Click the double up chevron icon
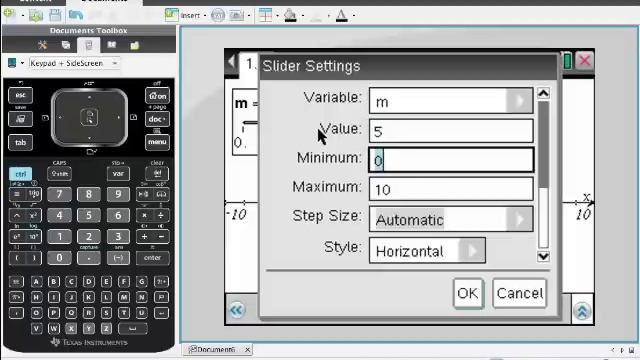 click(x=582, y=311)
